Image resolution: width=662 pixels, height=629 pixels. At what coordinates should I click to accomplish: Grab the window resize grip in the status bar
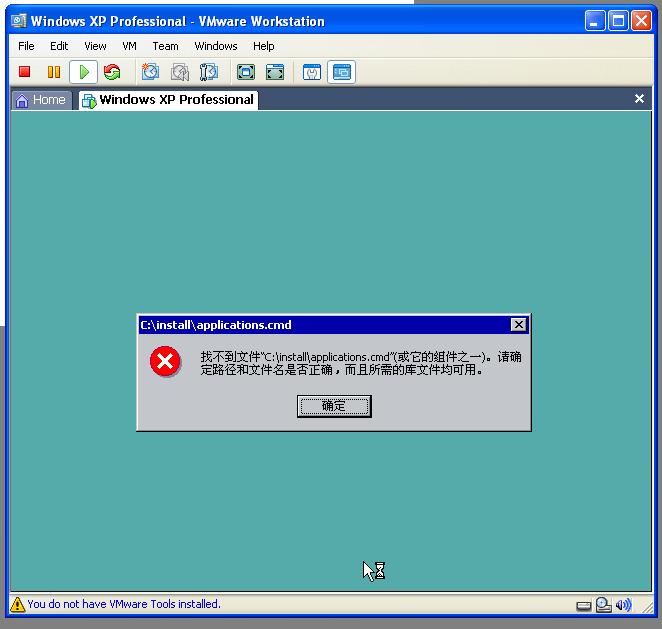(647, 607)
